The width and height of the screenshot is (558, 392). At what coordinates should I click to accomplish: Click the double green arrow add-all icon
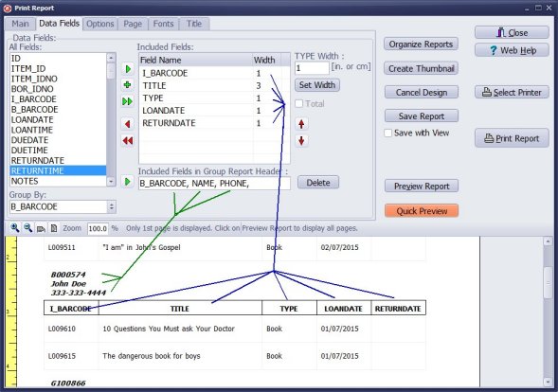click(x=127, y=101)
